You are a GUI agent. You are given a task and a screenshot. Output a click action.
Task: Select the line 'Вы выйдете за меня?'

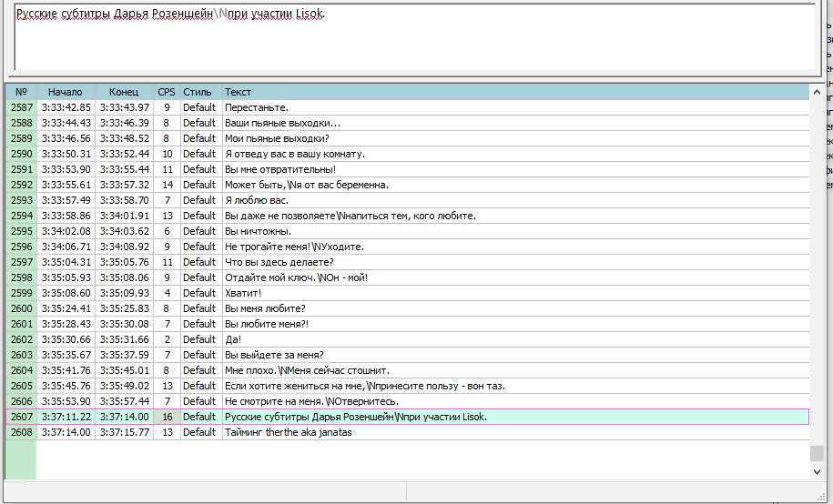(x=274, y=355)
